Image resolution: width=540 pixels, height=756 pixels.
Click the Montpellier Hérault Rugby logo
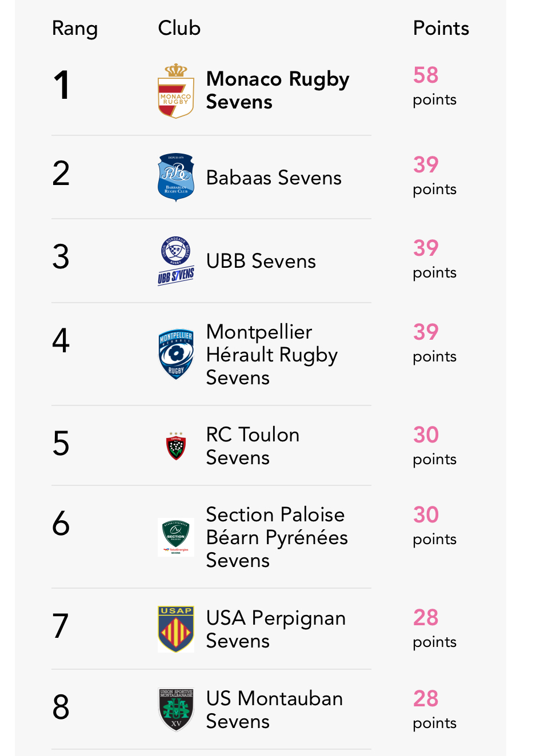(x=175, y=355)
